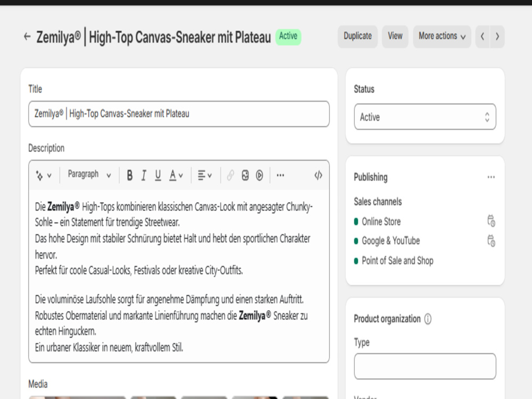
Task: Click the Media section label
Action: click(38, 384)
